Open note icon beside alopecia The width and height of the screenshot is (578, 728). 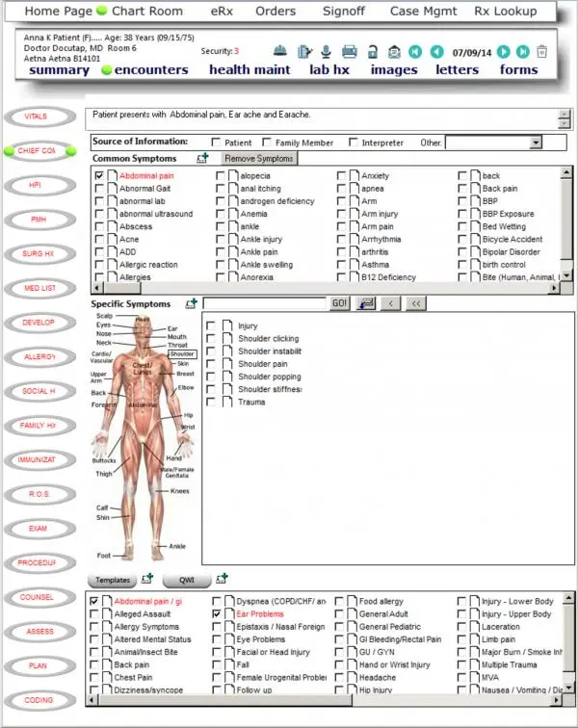point(233,176)
